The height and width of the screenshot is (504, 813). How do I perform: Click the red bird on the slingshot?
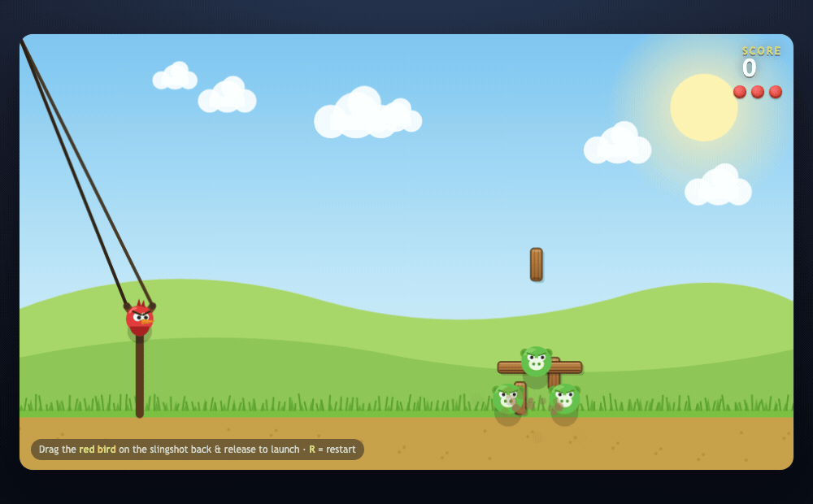[x=140, y=318]
